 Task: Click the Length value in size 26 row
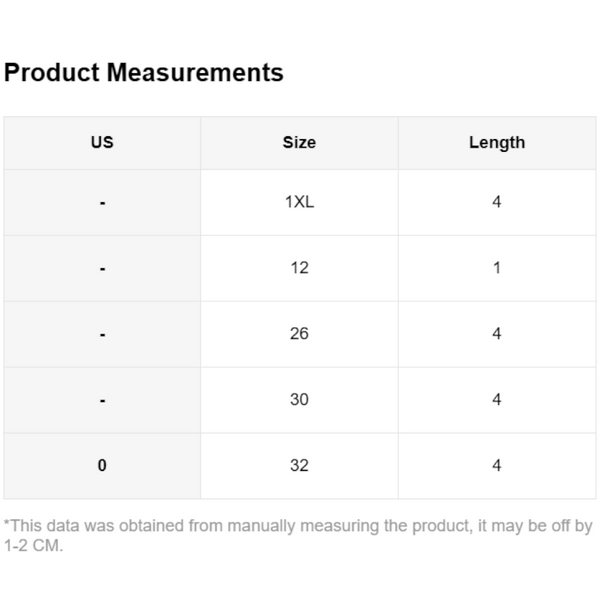tap(496, 334)
